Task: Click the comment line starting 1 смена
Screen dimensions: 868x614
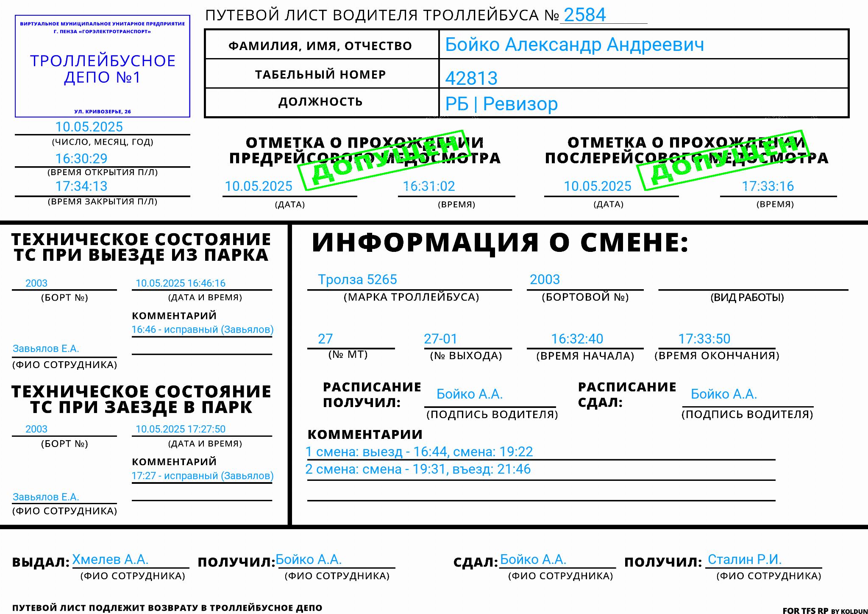Action: 419,452
